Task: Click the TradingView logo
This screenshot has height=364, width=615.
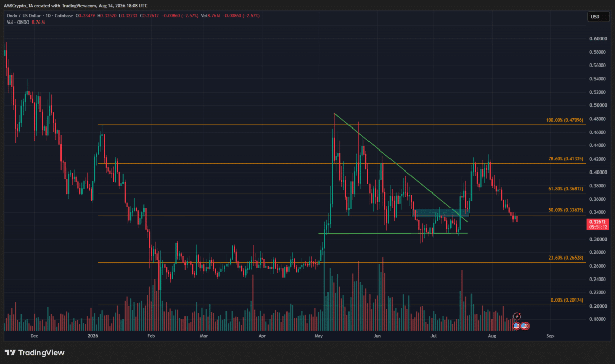Action: coord(34,353)
